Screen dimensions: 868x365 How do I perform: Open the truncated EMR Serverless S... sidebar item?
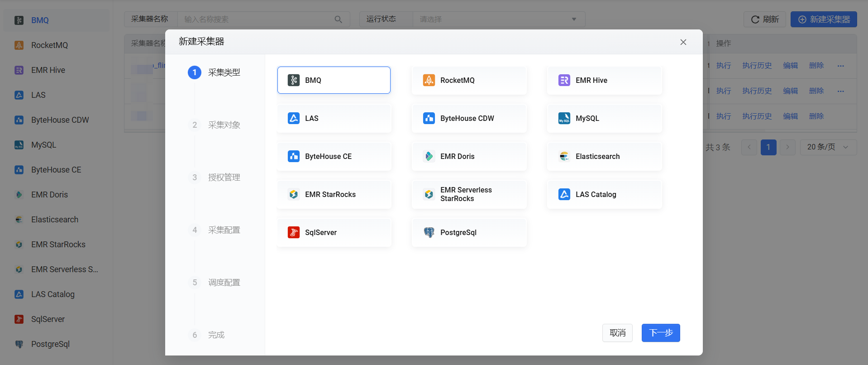56,269
